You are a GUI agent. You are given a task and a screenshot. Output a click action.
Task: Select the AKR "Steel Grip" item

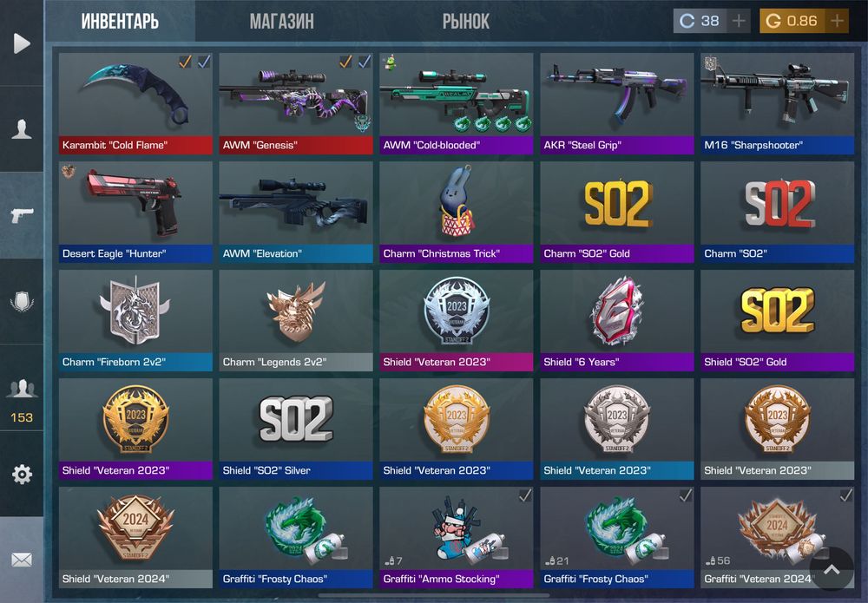pos(616,103)
